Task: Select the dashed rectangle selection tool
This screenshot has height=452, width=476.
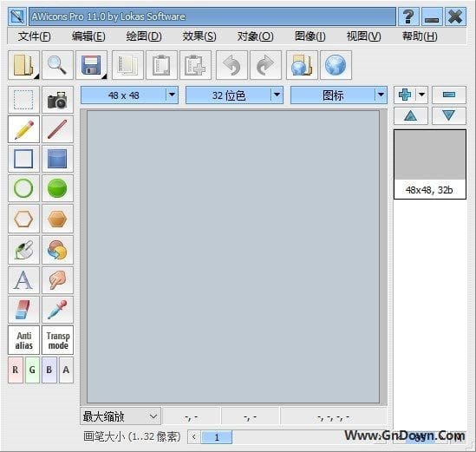Action: coord(23,100)
